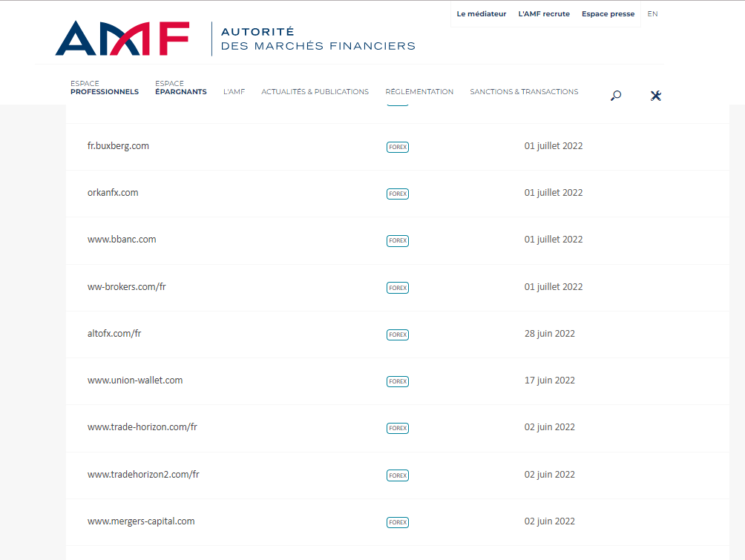Switch language to EN
Image resolution: width=745 pixels, height=560 pixels.
pyautogui.click(x=652, y=14)
